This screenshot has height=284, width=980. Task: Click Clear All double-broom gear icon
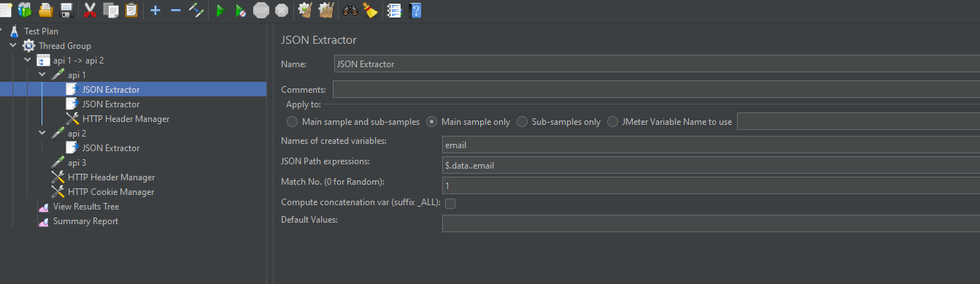[326, 10]
